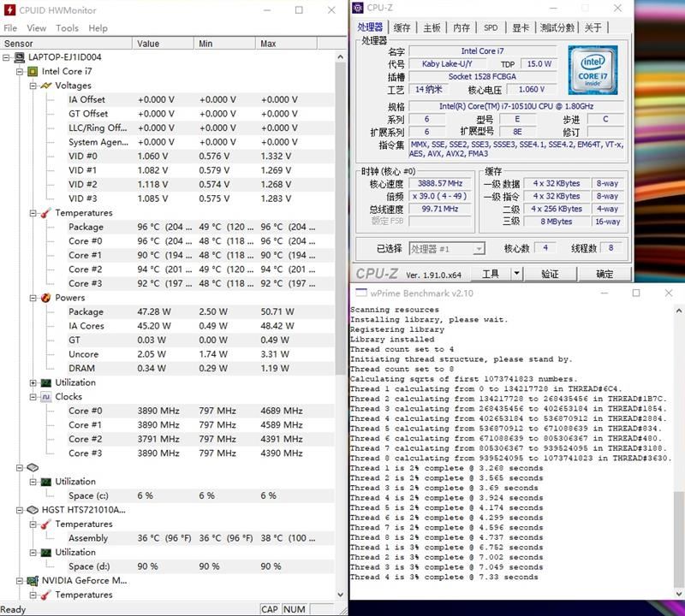Switch to the 关于 tab in CPU-Z

[593, 27]
